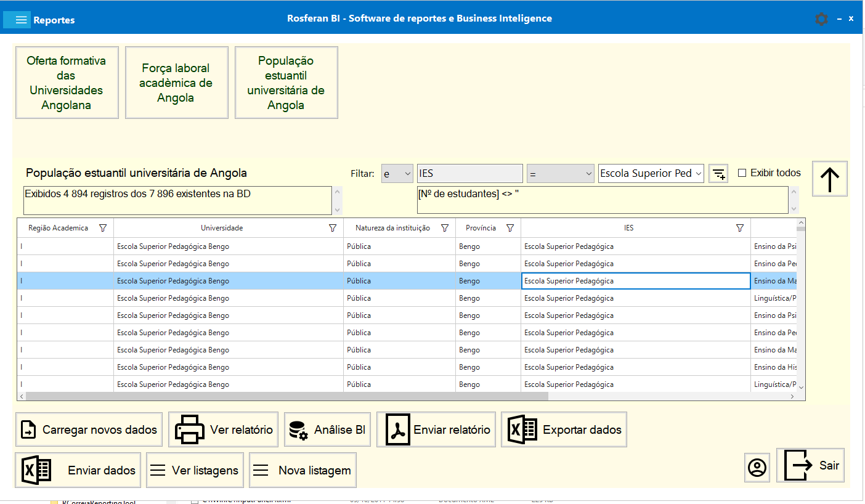Click the Região Academica column filter funnel

[103, 228]
